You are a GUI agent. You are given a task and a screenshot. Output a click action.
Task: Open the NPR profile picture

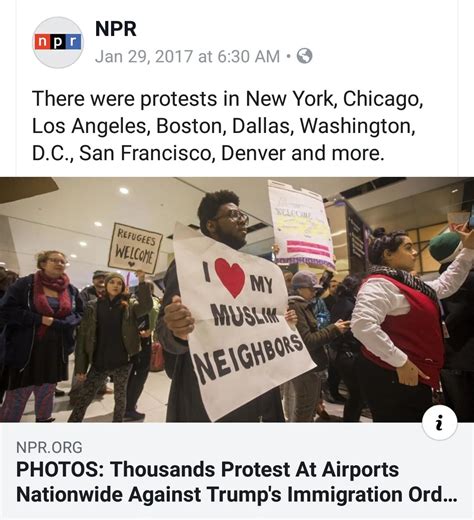coord(58,42)
